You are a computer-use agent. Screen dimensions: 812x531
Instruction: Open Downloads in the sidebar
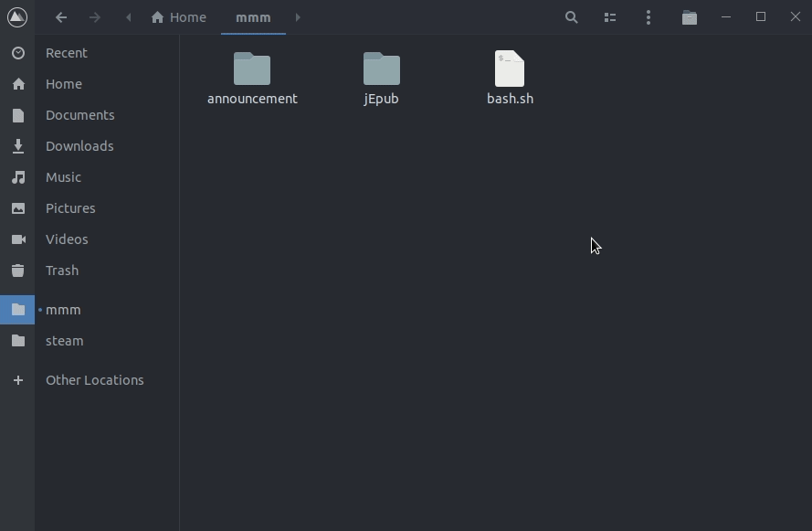[79, 146]
